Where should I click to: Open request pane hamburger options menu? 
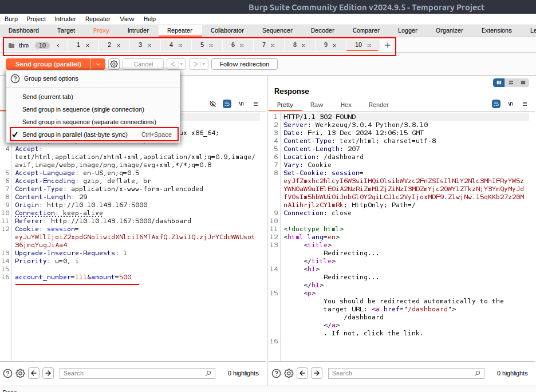click(x=256, y=104)
